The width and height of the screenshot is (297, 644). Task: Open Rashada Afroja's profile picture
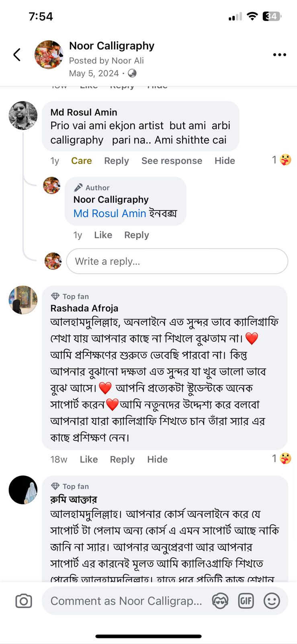click(23, 300)
